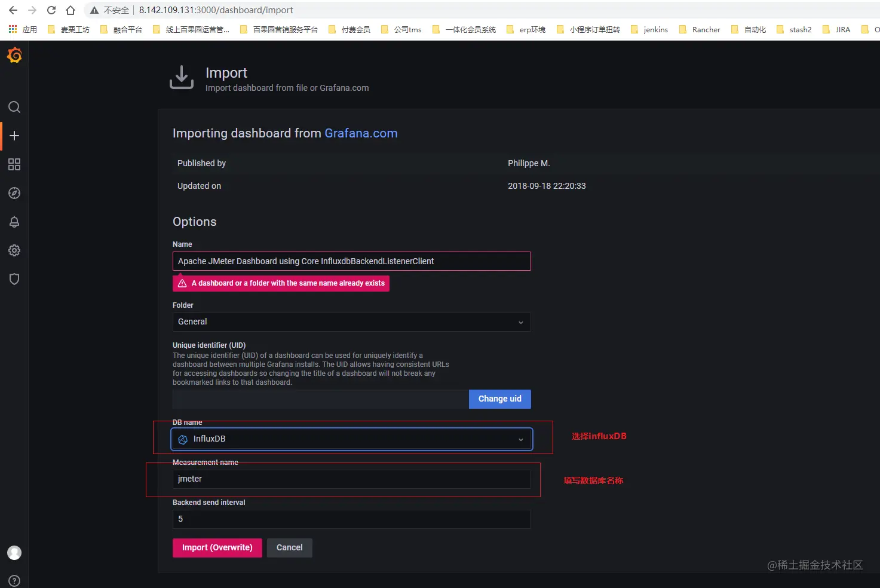
Task: Click the Change uid button
Action: [499, 399]
